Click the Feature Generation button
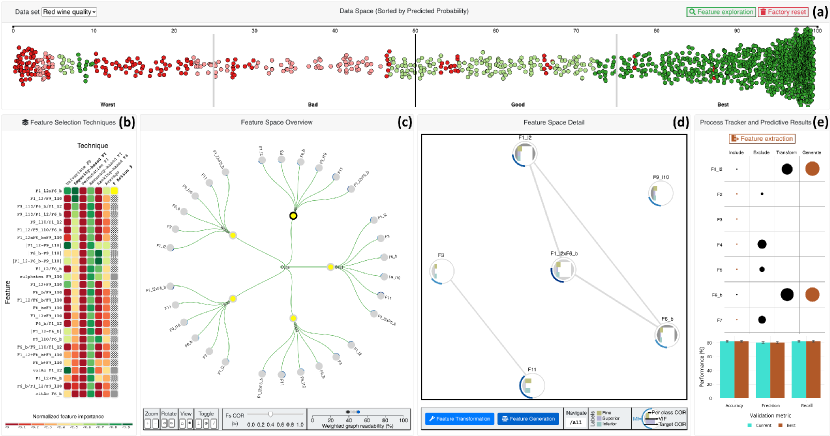Viewport: 830px width, 436px height. (528, 419)
